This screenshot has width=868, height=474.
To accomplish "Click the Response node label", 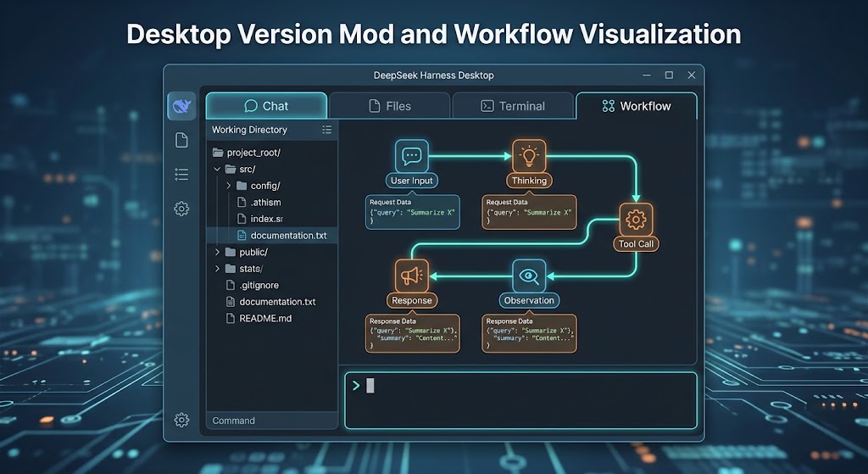I will point(411,300).
